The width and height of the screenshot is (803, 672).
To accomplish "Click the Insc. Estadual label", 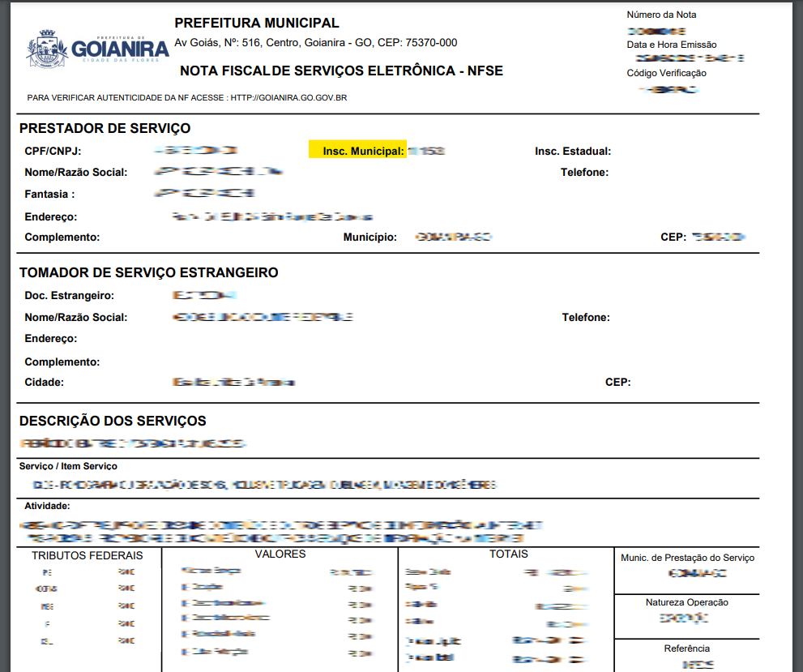I will point(572,151).
